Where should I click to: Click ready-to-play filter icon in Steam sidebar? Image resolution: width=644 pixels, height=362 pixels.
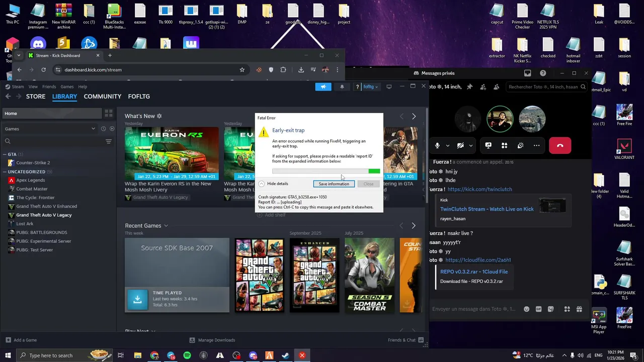112,129
